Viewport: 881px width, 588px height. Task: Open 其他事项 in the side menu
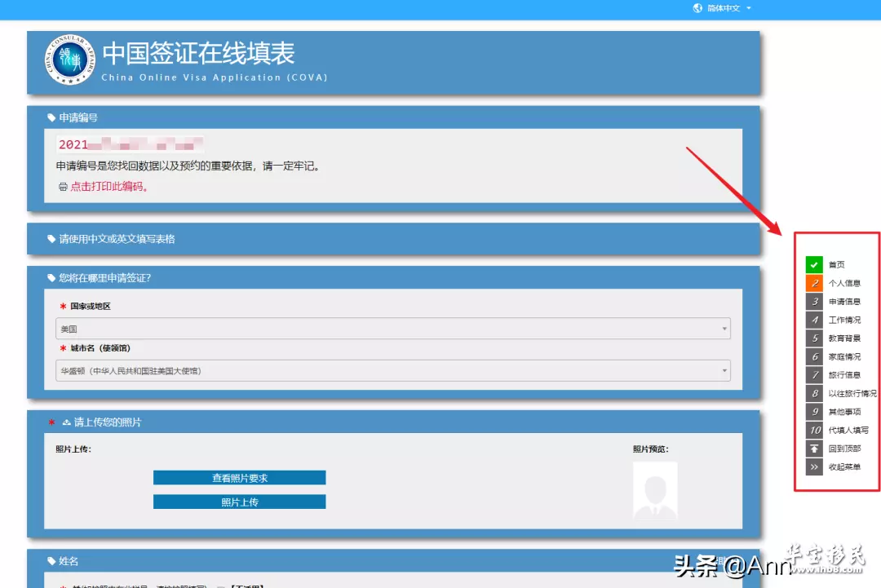click(844, 412)
